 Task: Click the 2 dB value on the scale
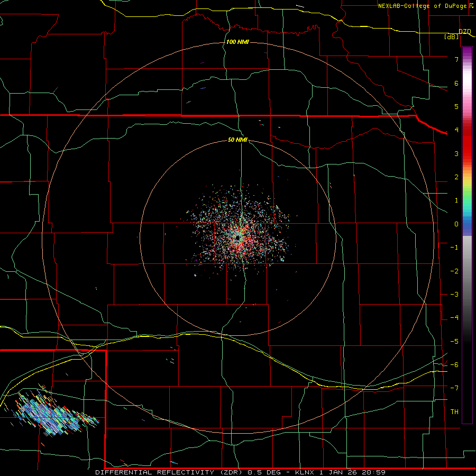pyautogui.click(x=456, y=177)
